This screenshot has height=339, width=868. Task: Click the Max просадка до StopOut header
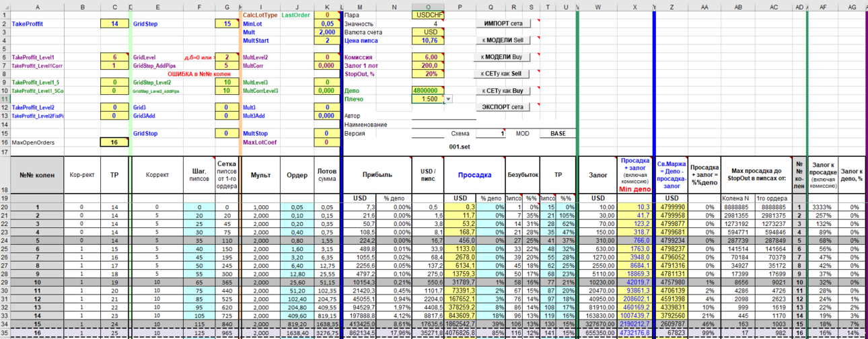tap(757, 175)
